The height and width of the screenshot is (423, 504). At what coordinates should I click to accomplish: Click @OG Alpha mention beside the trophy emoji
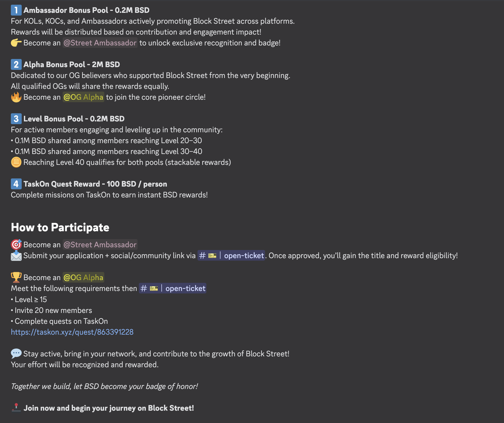[83, 277]
